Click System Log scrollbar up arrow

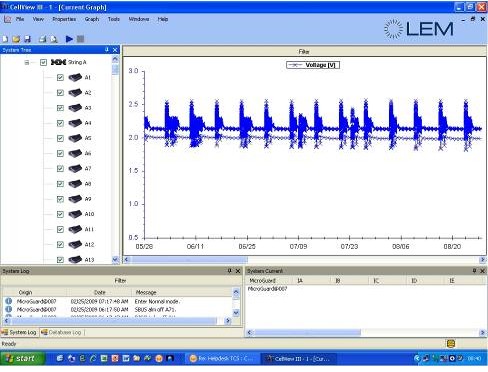[236, 292]
